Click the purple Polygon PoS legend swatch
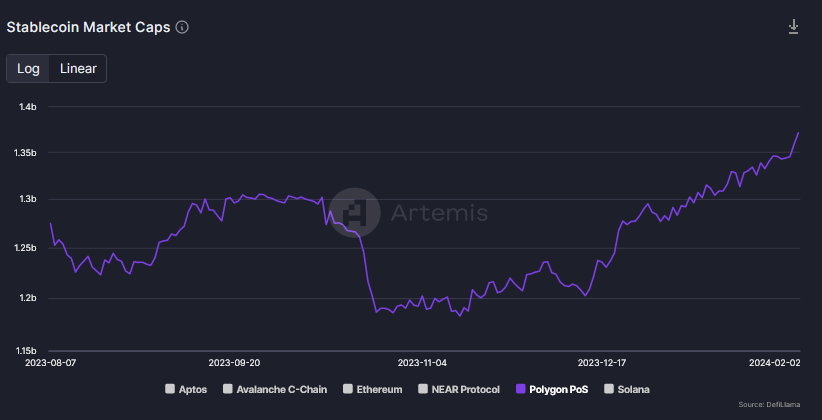Viewport: 822px width, 420px height. pos(520,388)
